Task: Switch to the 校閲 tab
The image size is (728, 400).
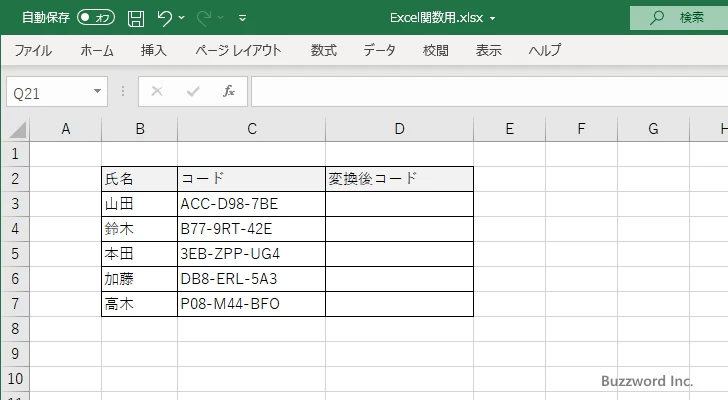Action: point(436,50)
